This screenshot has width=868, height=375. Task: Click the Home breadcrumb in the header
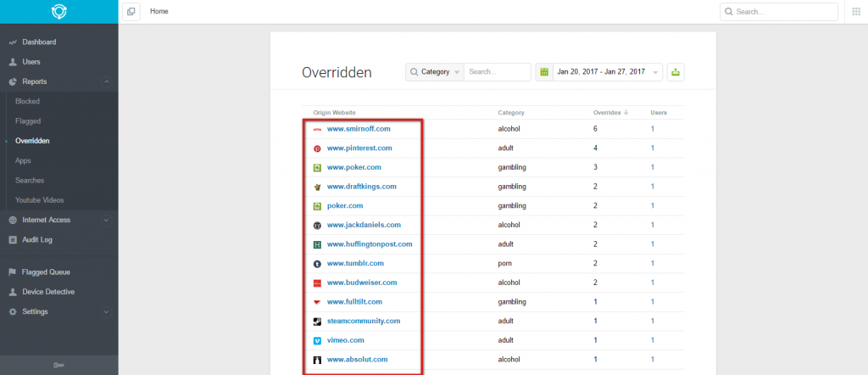[159, 12]
